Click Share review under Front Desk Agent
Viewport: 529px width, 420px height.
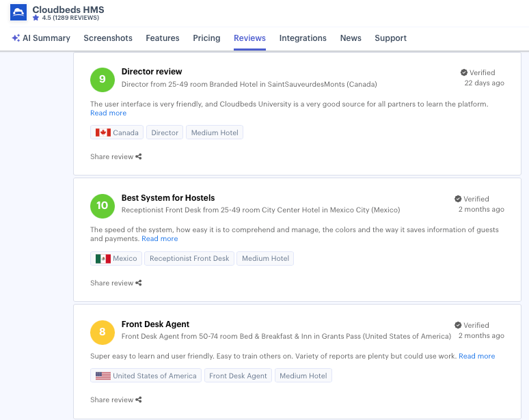click(116, 400)
